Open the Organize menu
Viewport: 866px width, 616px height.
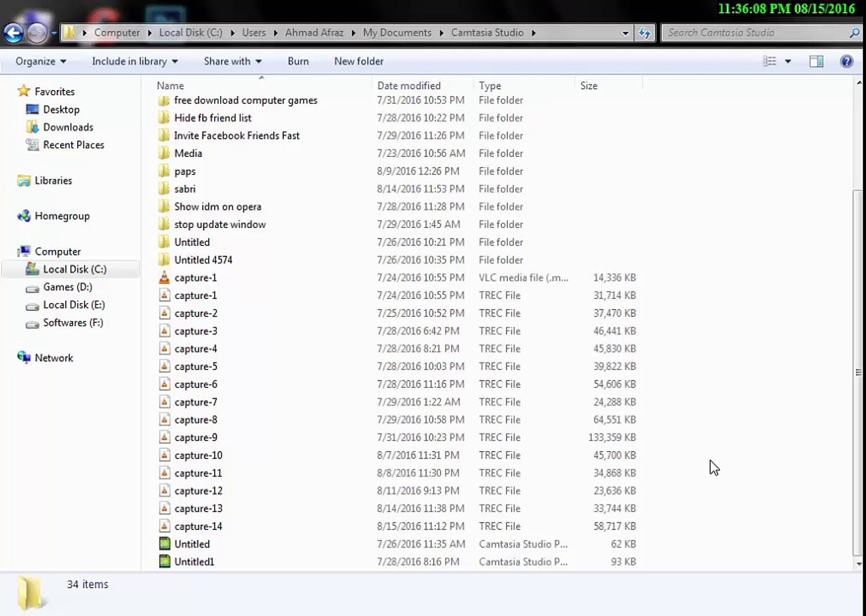[x=41, y=62]
